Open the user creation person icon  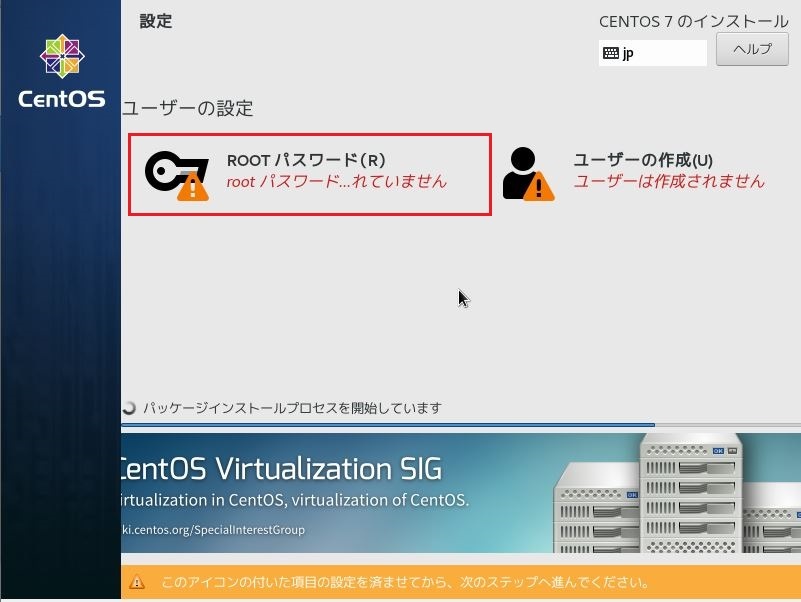(528, 174)
